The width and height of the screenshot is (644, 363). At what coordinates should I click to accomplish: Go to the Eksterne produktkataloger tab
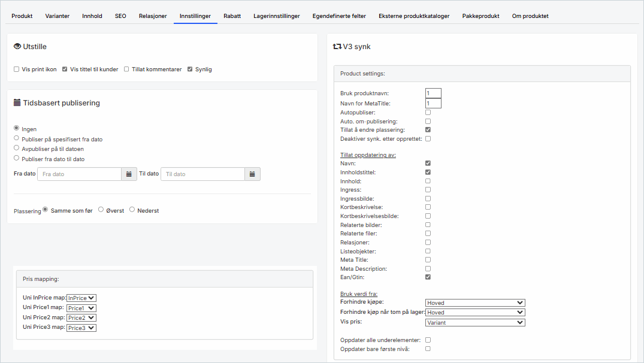coord(414,16)
